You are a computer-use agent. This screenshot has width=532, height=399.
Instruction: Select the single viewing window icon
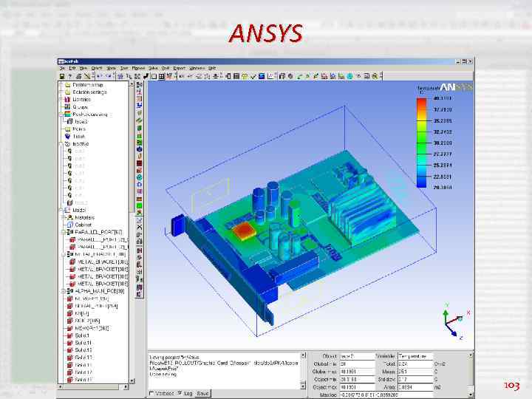(x=154, y=76)
